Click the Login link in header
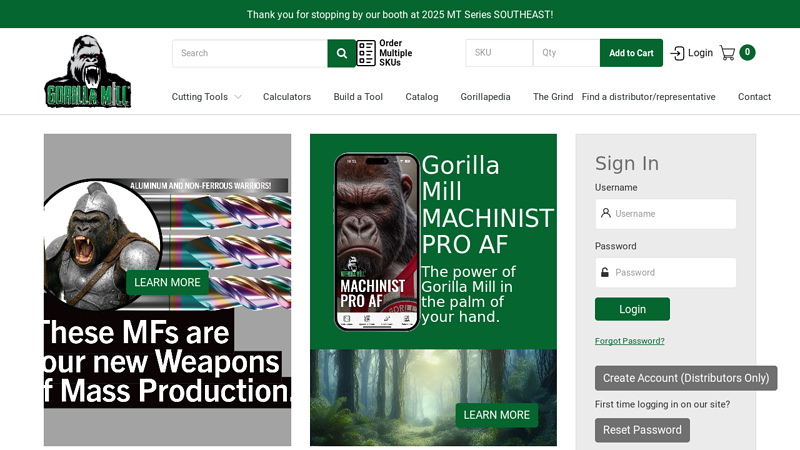This screenshot has height=450, width=800. (x=700, y=53)
